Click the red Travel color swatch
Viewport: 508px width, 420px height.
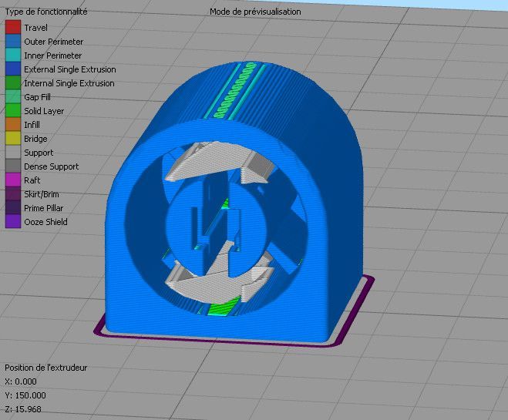(x=13, y=28)
